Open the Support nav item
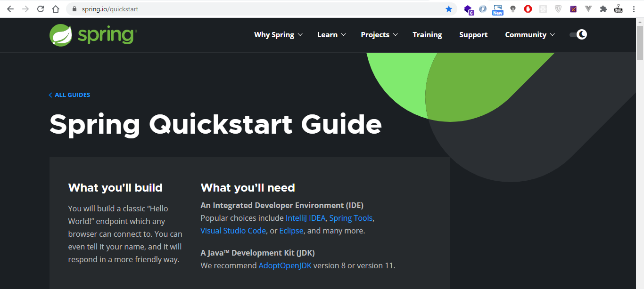Viewport: 644px width, 289px height. 473,35
